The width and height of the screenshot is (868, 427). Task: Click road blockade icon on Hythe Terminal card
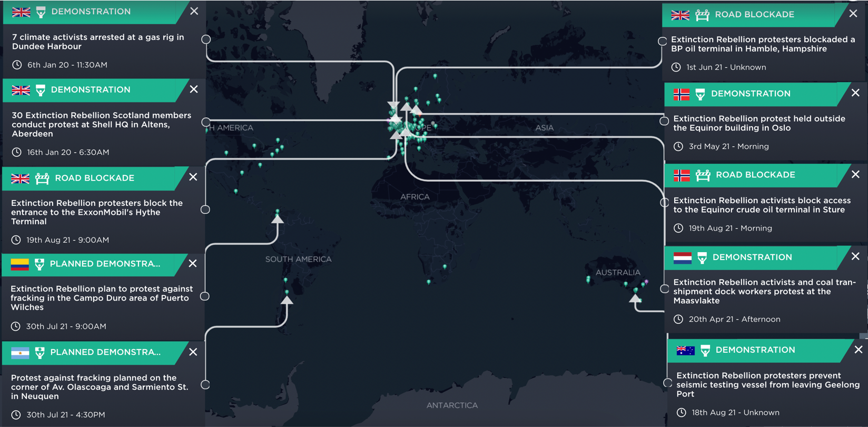coord(42,178)
